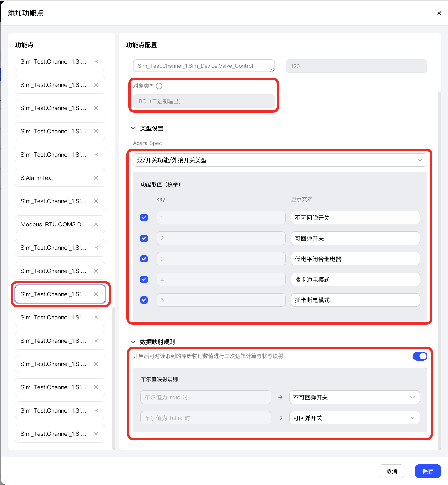
Task: Collapse the 类型设置 section
Action: coord(133,128)
